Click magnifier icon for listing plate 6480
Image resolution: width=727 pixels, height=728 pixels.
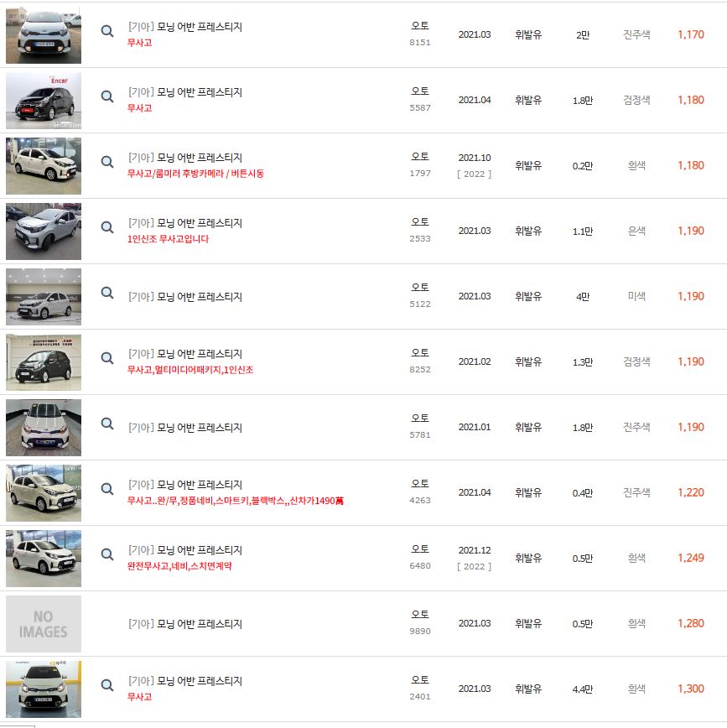tap(107, 554)
